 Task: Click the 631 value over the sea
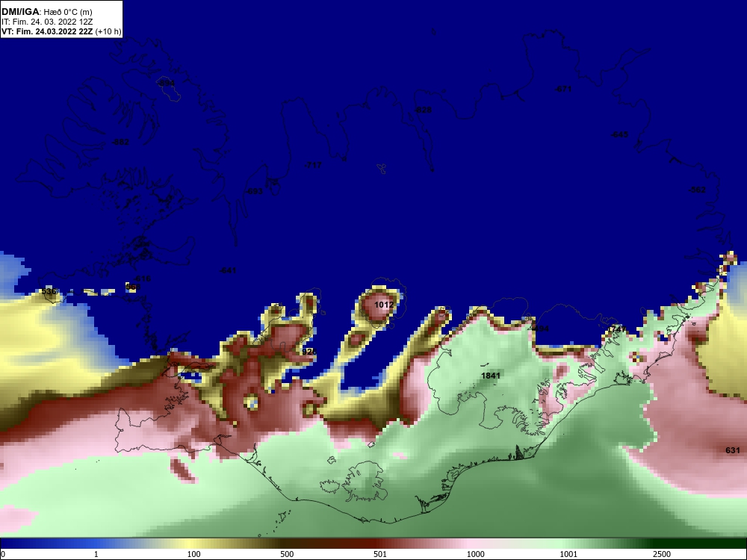(x=733, y=450)
